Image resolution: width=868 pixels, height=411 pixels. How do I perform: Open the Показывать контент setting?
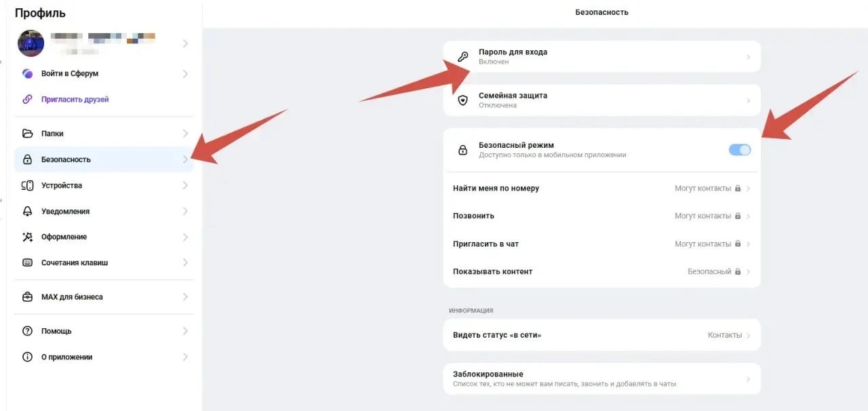coord(601,271)
